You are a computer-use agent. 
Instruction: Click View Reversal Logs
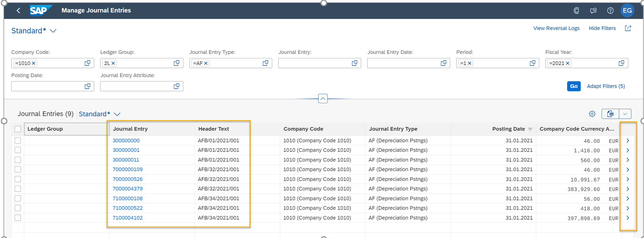pyautogui.click(x=556, y=28)
